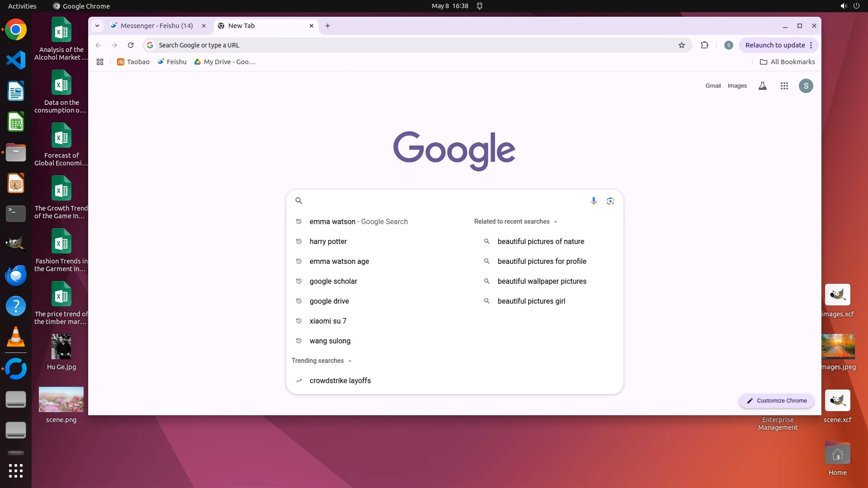Open Search Labs flask icon

click(x=763, y=86)
